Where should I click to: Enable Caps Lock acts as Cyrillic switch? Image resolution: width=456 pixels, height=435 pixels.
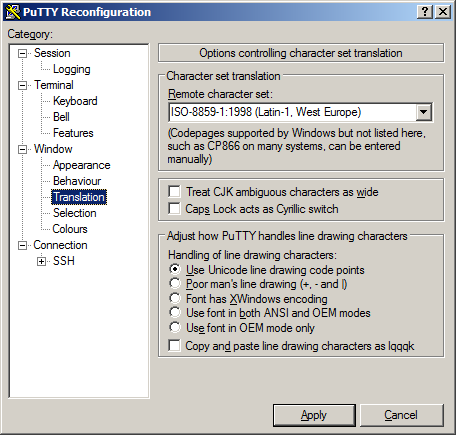pos(174,209)
